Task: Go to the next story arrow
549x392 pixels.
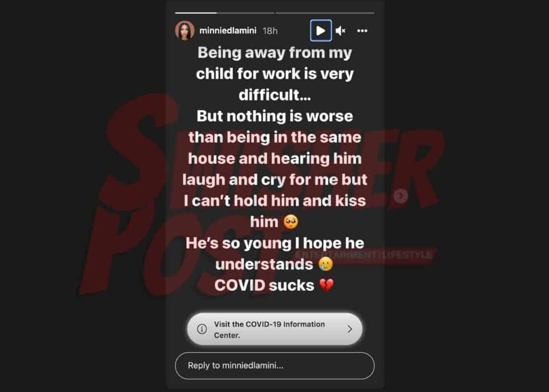Action: point(401,196)
